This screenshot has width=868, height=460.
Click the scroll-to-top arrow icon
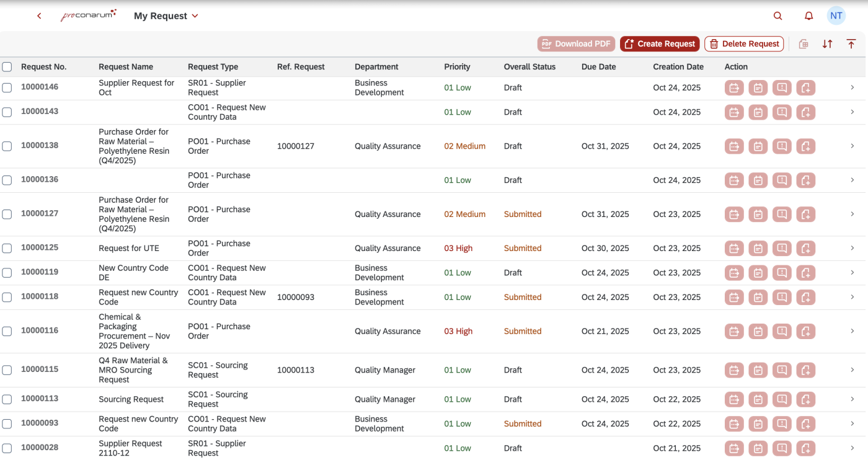click(x=851, y=44)
